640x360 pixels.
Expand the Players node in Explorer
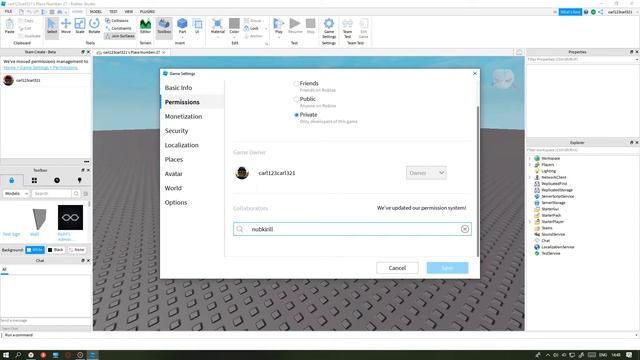pyautogui.click(x=530, y=164)
